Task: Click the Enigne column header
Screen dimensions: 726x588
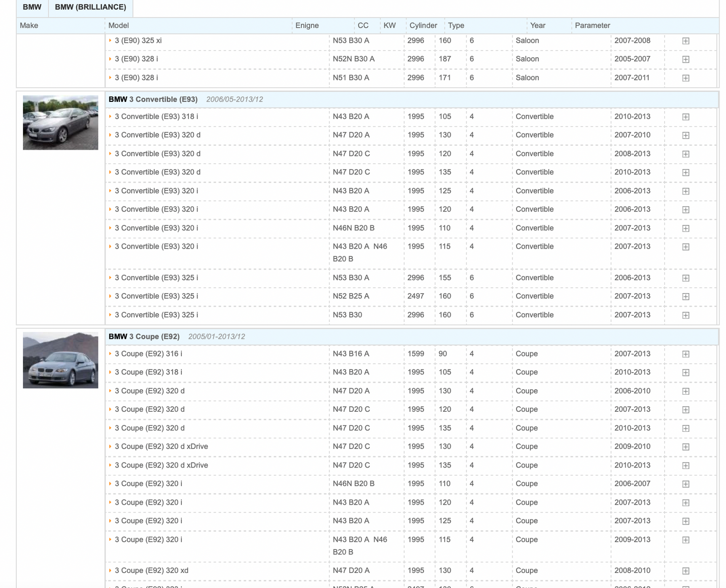Action: coord(307,26)
